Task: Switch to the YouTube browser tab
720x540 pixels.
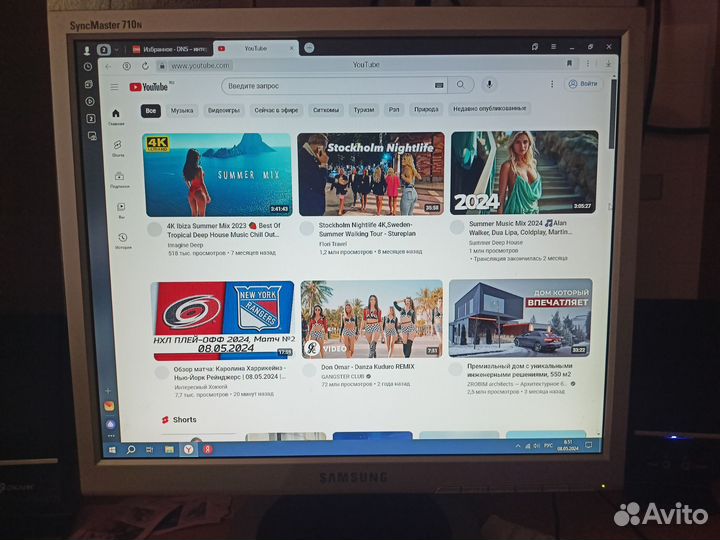Action: [255, 48]
